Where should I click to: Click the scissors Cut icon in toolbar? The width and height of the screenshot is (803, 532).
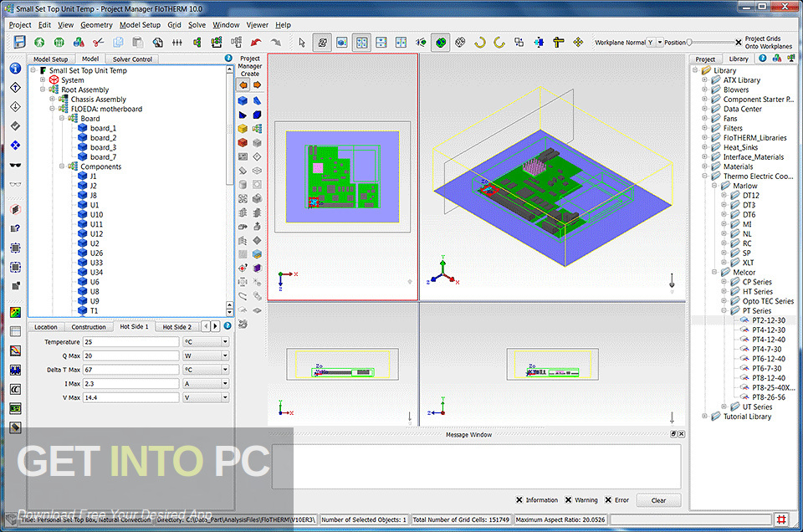click(x=99, y=42)
